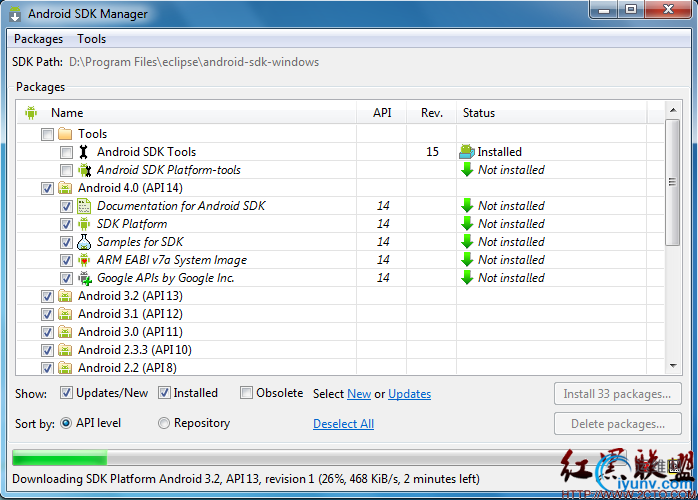Uncheck the Android 3.0 (API 11) checkbox
The image size is (698, 500).
tap(47, 332)
